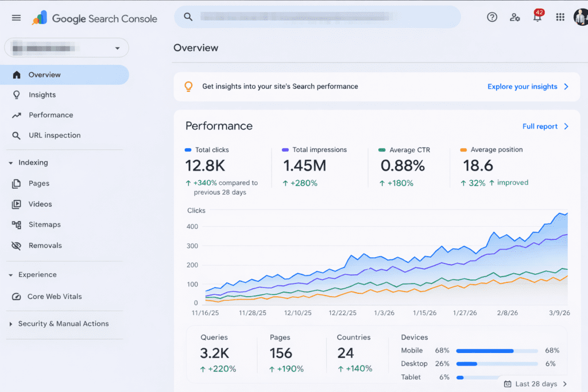Open notifications bell with 42 badge
Viewport: 588px width, 392px height.
coord(537,15)
